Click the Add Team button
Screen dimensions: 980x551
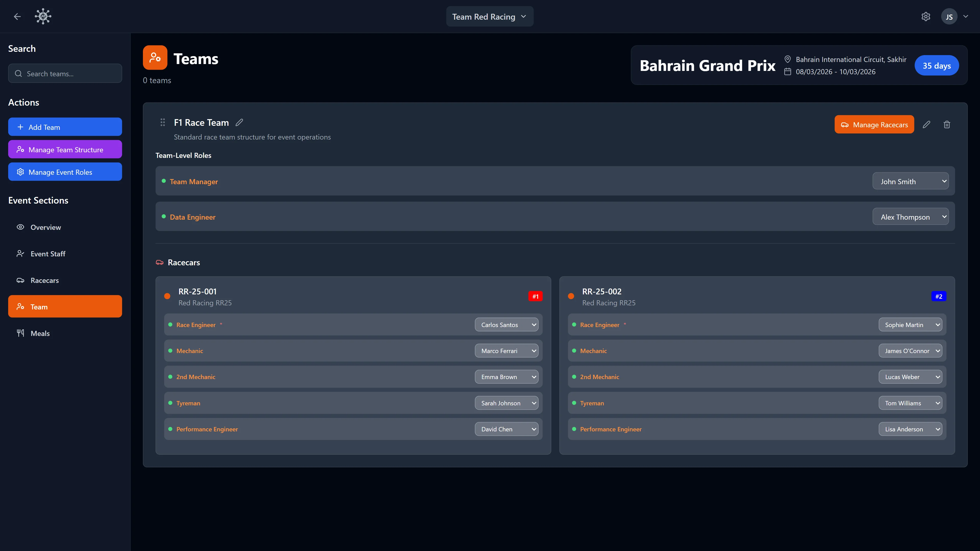click(65, 127)
